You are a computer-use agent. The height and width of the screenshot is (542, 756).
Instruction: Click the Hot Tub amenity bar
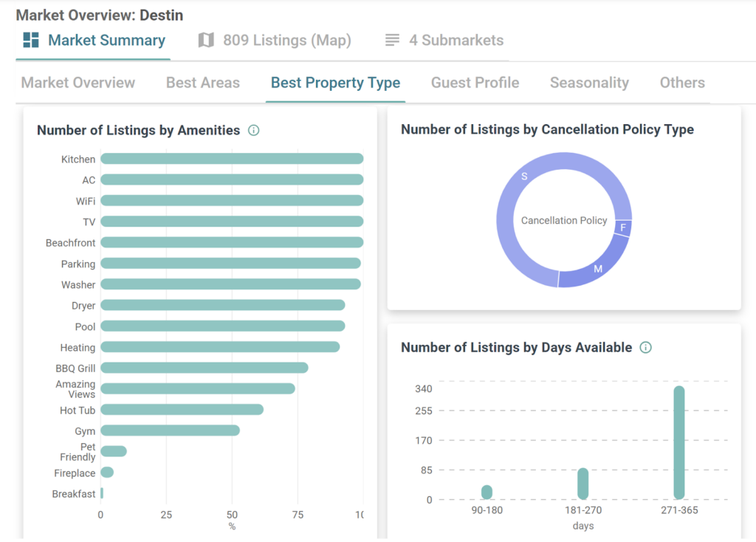182,410
